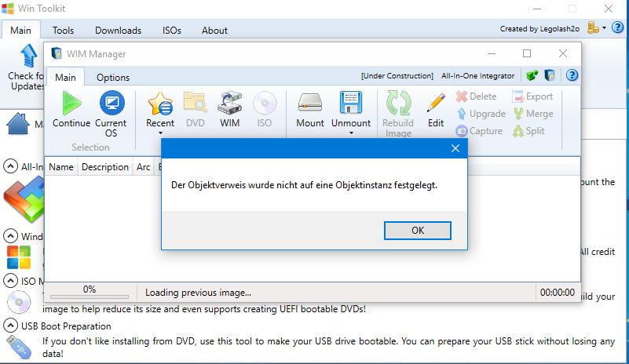Click the Arc column header
The width and height of the screenshot is (629, 364).
point(143,167)
